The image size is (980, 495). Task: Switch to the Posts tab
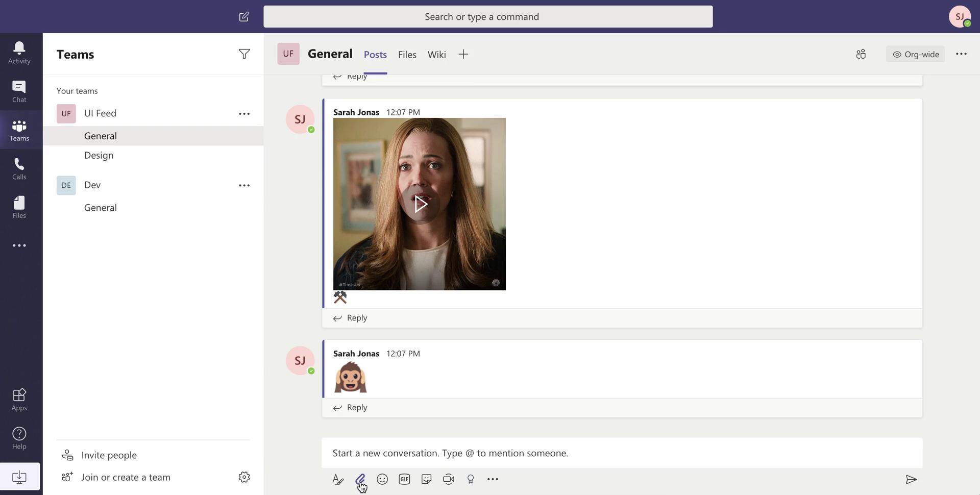[375, 55]
